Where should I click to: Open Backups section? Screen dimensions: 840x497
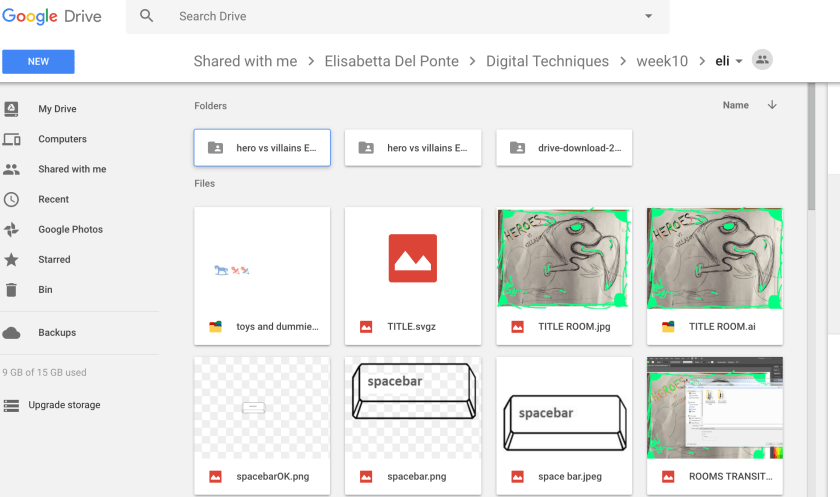[57, 332]
